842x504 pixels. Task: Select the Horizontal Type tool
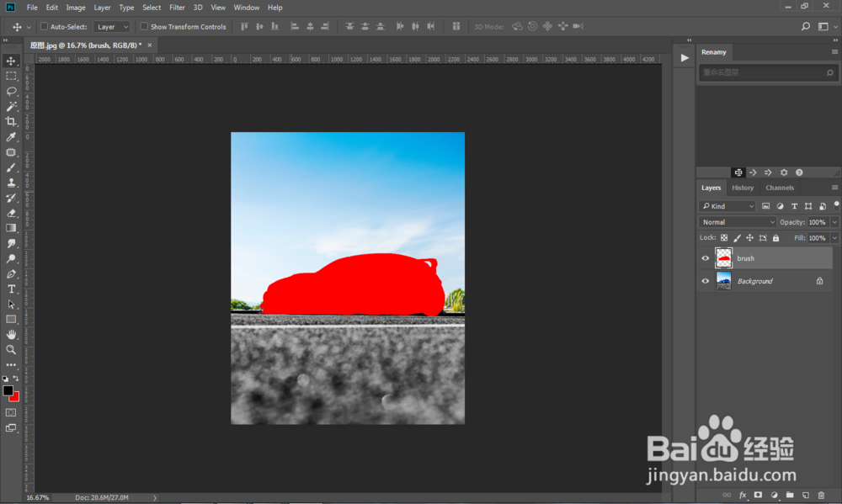click(11, 289)
